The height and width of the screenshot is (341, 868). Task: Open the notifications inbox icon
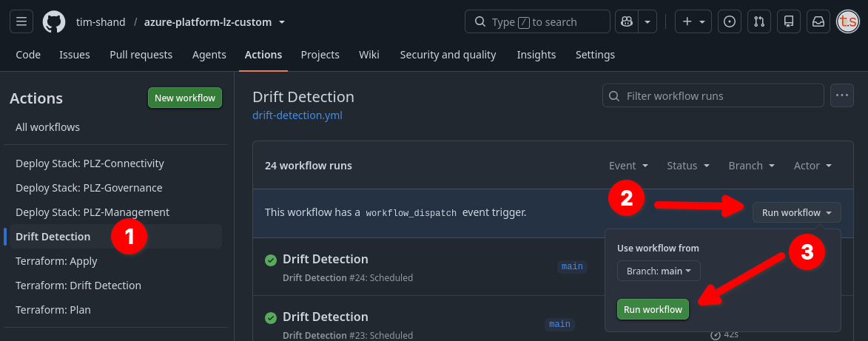pos(818,21)
